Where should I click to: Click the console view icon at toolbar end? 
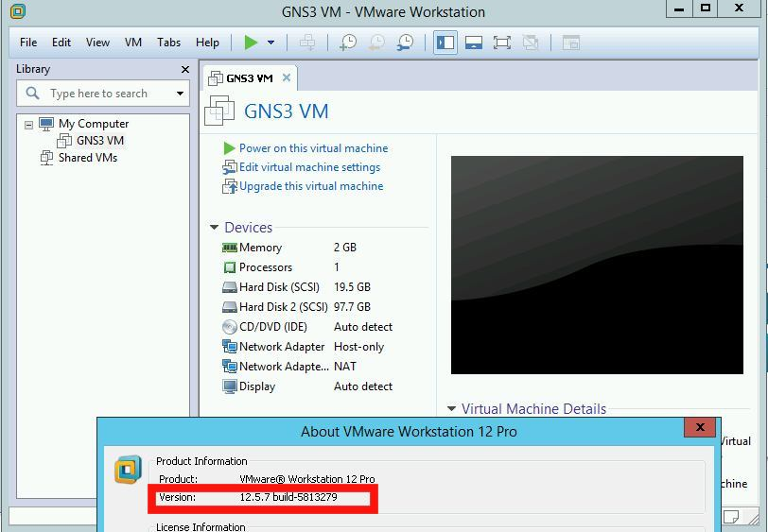pyautogui.click(x=570, y=43)
